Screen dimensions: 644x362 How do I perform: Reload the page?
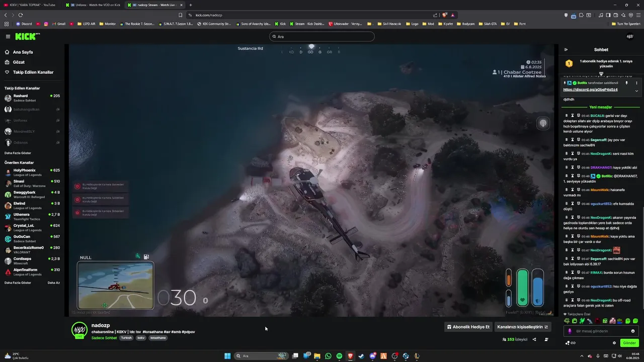click(x=21, y=15)
